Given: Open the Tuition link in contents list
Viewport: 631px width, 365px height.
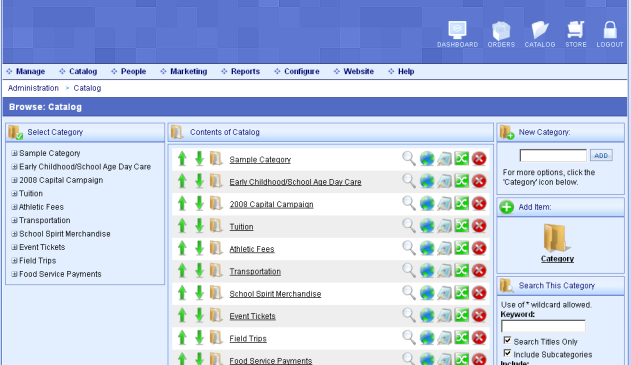Looking at the screenshot, I should (241, 227).
